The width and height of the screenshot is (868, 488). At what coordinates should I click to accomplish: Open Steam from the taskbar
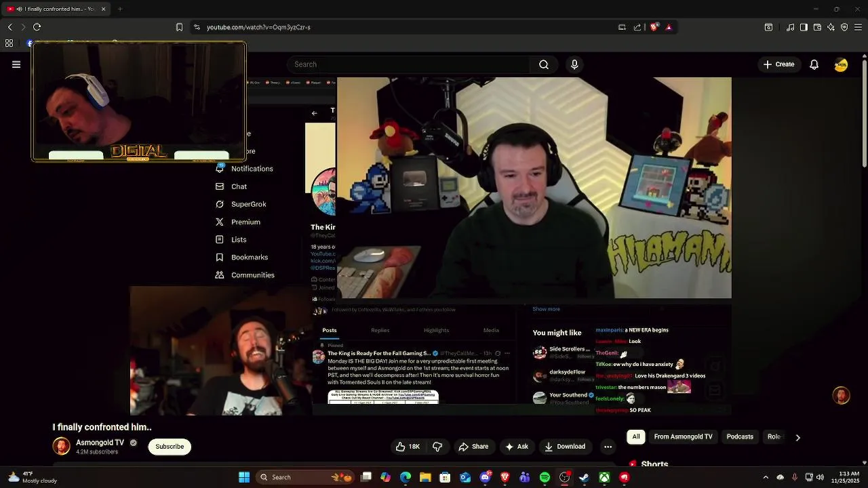pos(584,477)
